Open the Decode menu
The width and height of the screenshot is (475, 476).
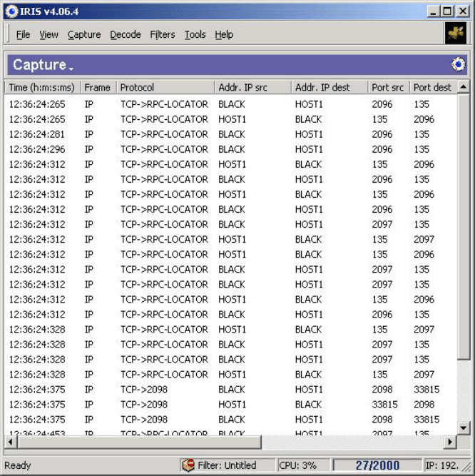126,34
